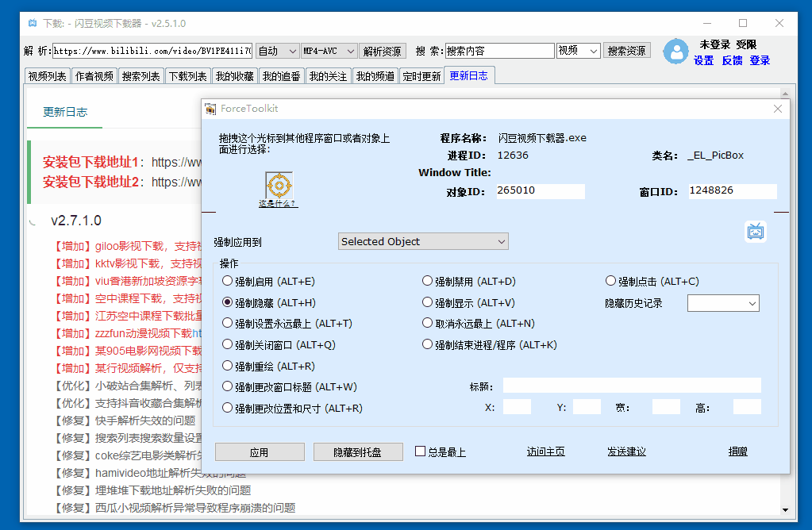The image size is (812, 530).
Task: Open the Selected Object dropdown
Action: [423, 240]
